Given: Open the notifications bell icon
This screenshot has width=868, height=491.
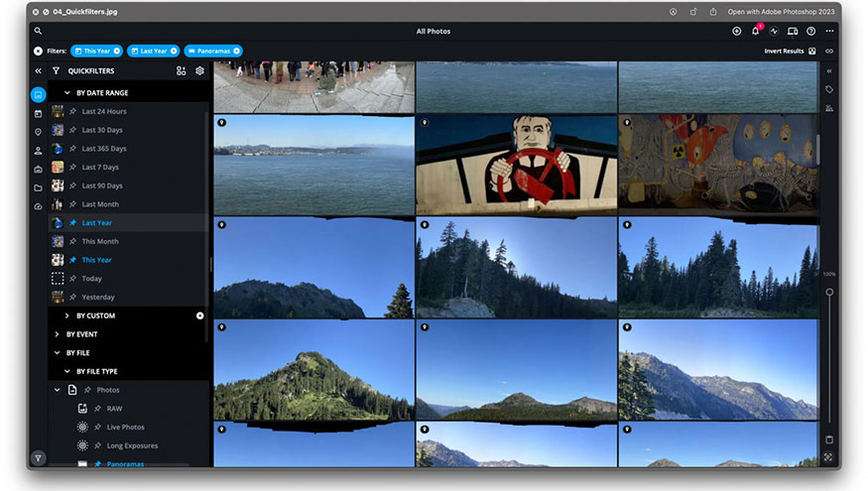Looking at the screenshot, I should (755, 31).
